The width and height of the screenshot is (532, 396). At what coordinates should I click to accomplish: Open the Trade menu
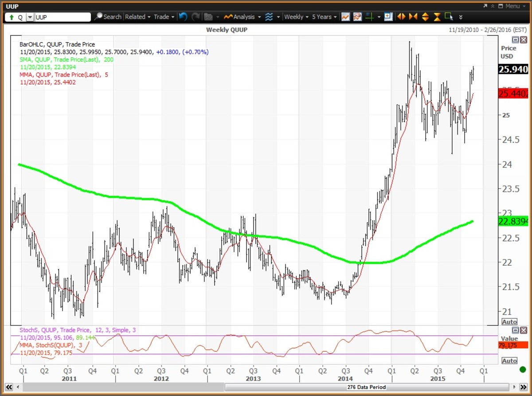coord(164,17)
